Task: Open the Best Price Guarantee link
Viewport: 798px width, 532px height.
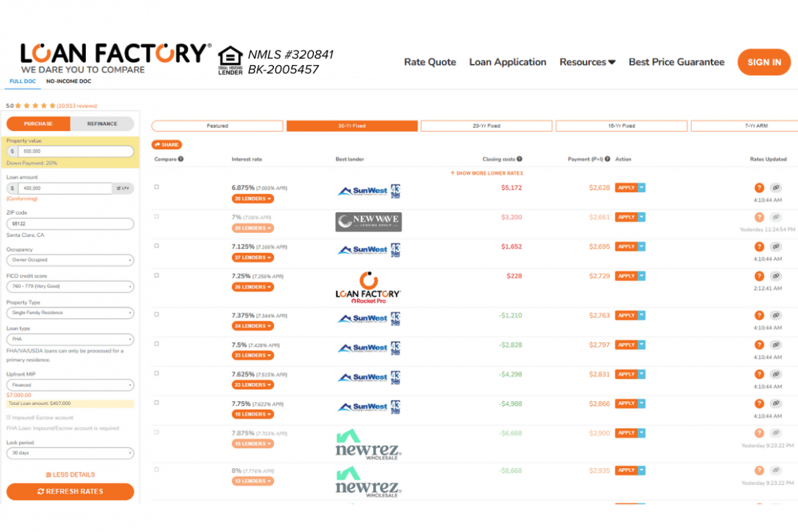Action: (x=676, y=62)
